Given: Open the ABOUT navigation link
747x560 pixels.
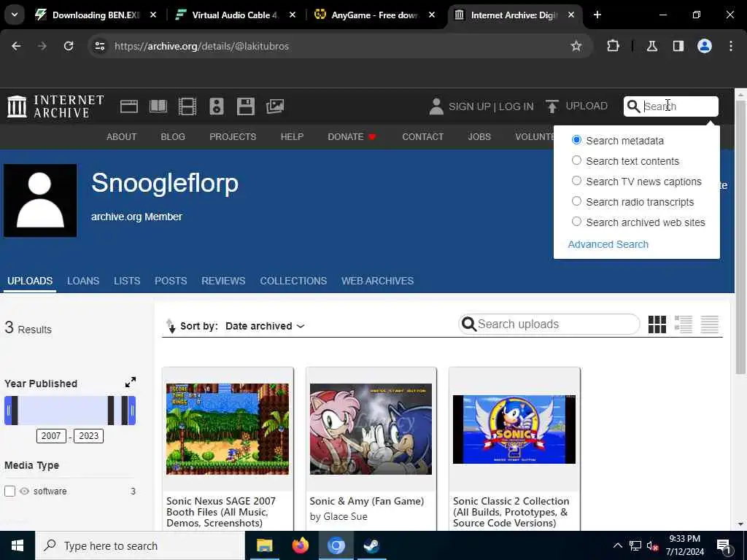Looking at the screenshot, I should 122,136.
